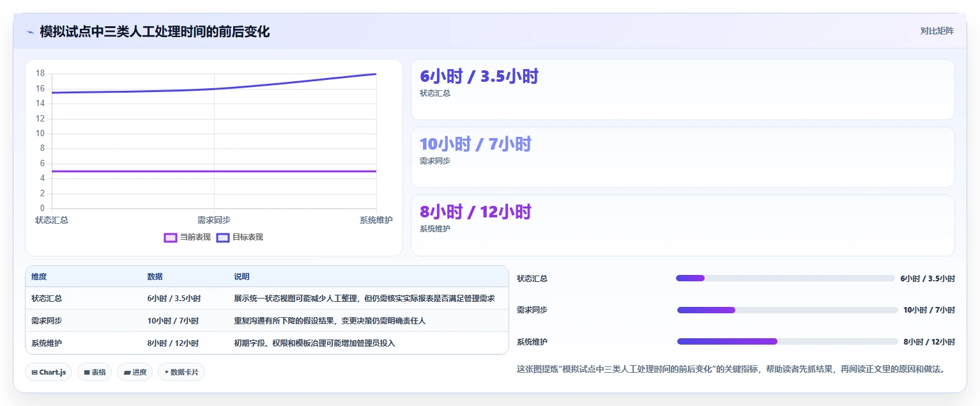Click the description starting 展示统一状态视图
This screenshot has width=980, height=406.
coord(364,299)
